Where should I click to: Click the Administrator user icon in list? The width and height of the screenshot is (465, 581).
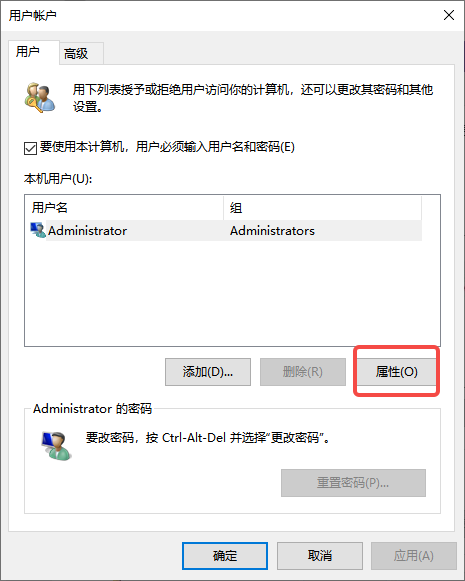click(38, 230)
